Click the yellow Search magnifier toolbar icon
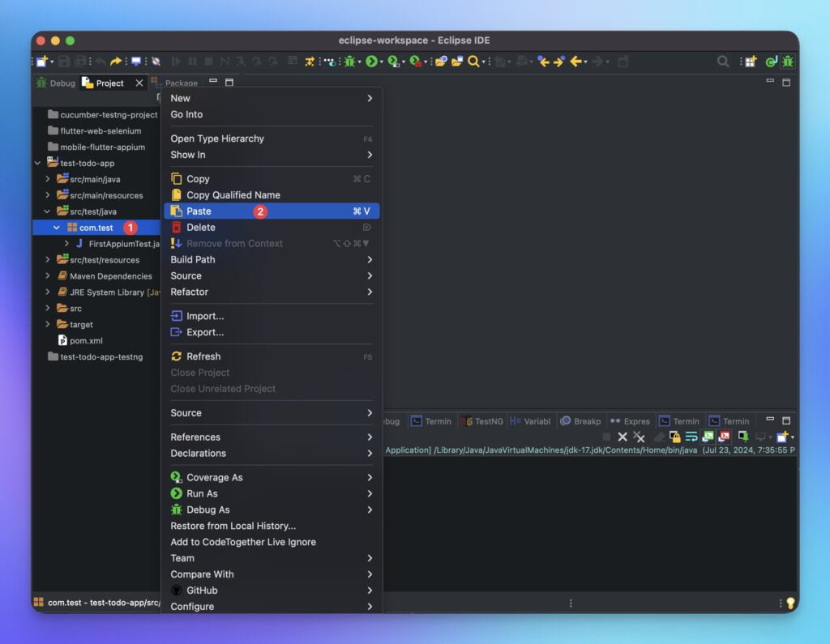This screenshot has width=830, height=644. pyautogui.click(x=473, y=62)
